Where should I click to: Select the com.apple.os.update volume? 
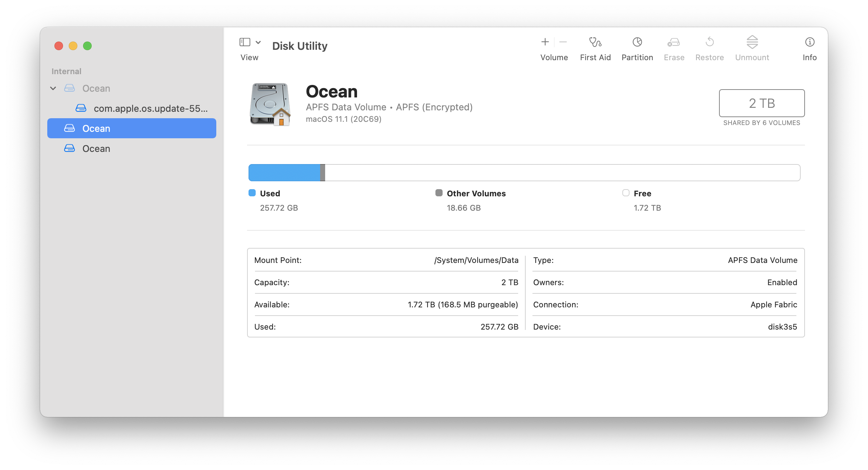pyautogui.click(x=150, y=109)
